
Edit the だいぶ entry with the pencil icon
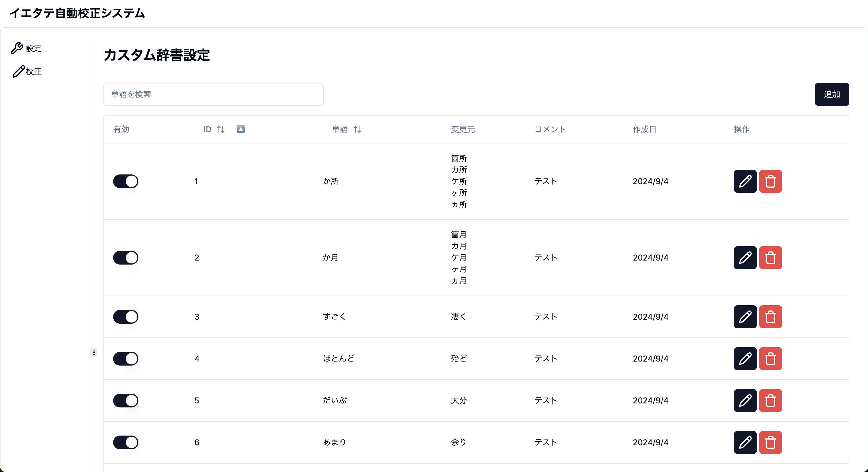point(745,401)
